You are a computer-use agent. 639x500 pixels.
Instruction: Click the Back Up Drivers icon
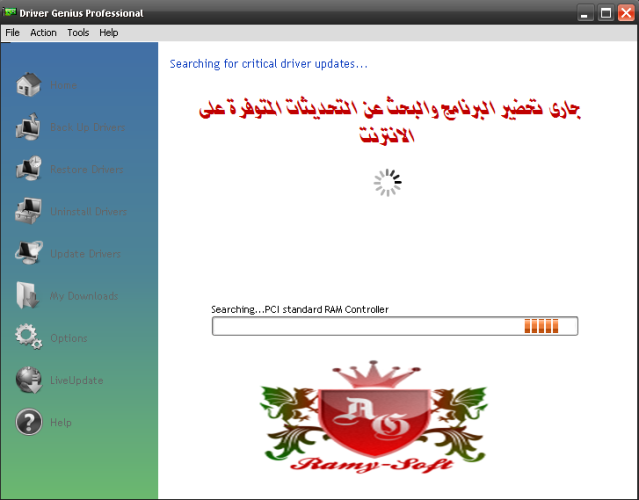(x=28, y=127)
